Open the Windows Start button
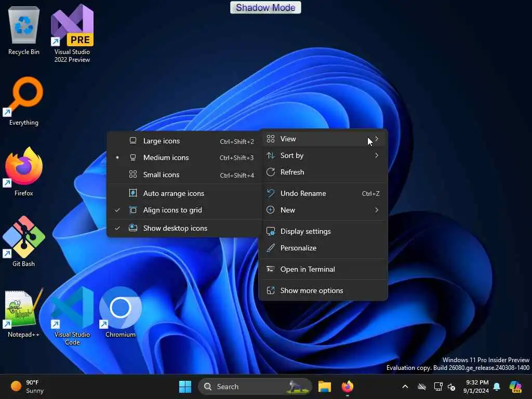532x399 pixels. tap(185, 387)
